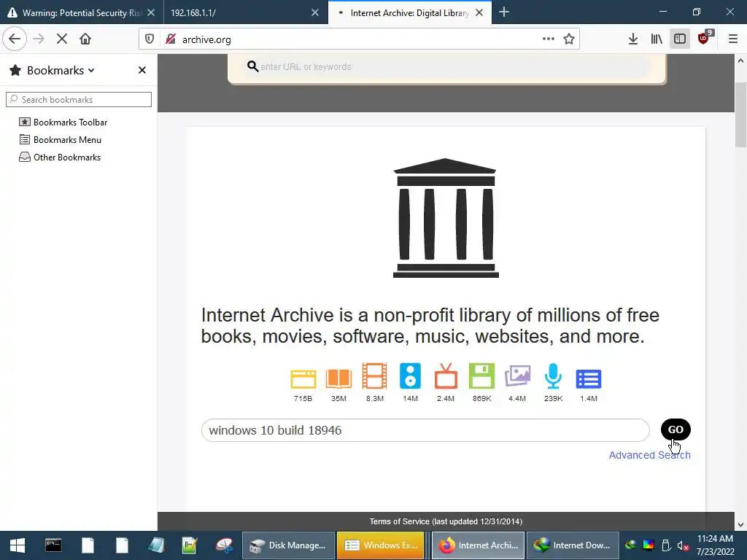Click the forward navigation arrow
This screenshot has height=560, width=747.
tap(39, 39)
